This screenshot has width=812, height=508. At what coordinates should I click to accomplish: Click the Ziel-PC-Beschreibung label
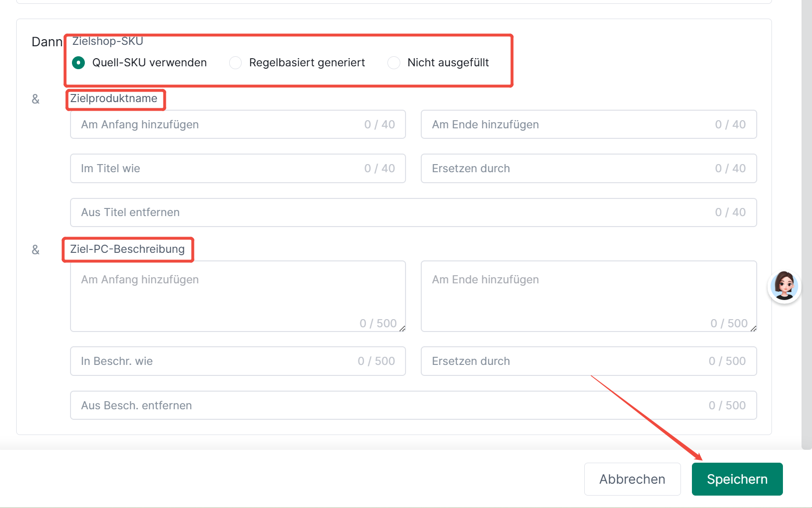point(127,249)
